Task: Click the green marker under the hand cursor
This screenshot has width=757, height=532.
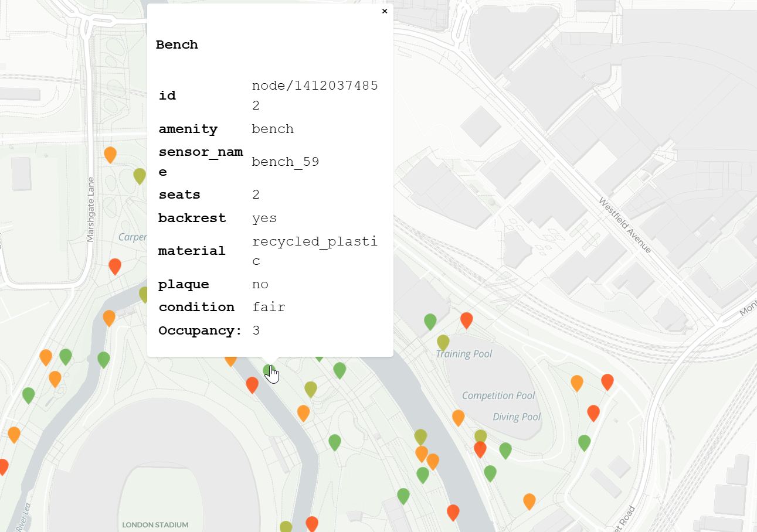Action: tap(269, 371)
